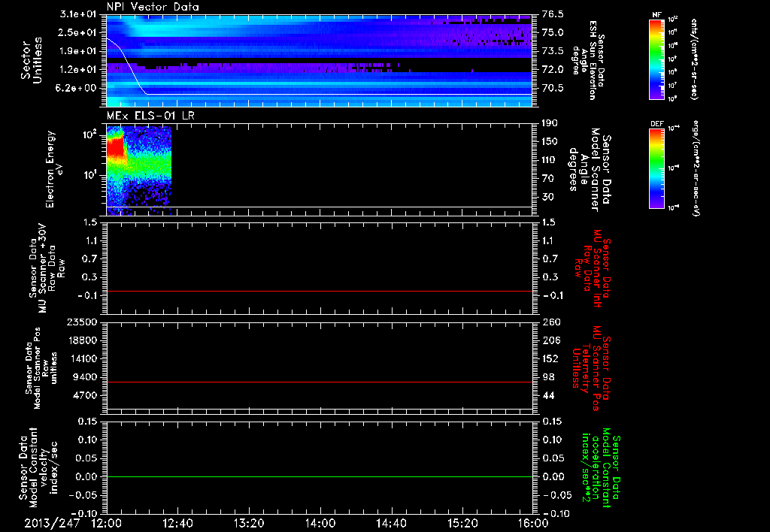Click the "Model Scanner Pos Raw" axis label
The width and height of the screenshot is (770, 532).
[42, 368]
